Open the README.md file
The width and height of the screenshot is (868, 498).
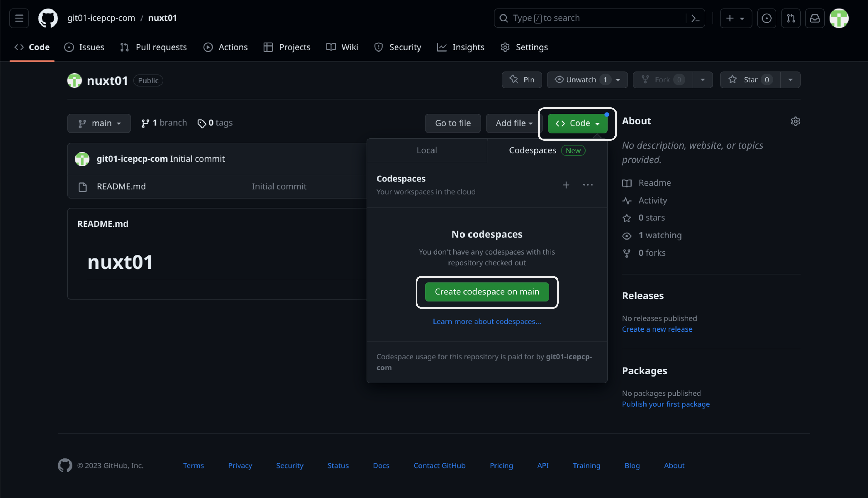(x=121, y=186)
